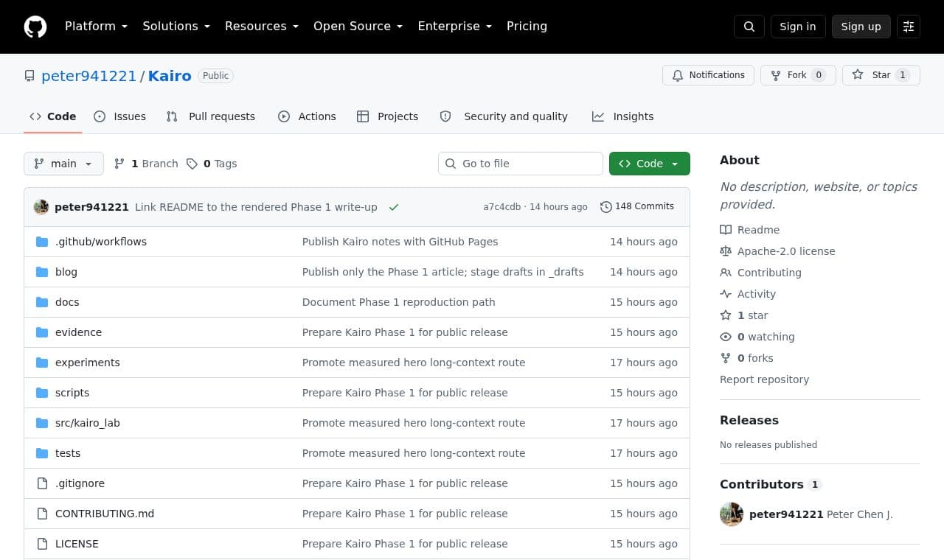Image resolution: width=944 pixels, height=560 pixels.
Task: Open the green Code dropdown button
Action: (650, 164)
